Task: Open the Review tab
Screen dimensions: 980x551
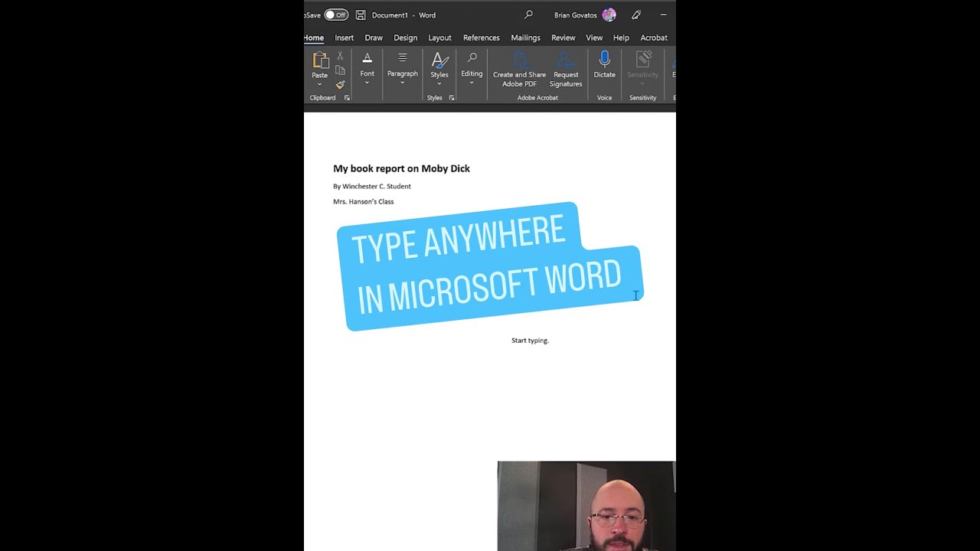Action: coord(563,37)
